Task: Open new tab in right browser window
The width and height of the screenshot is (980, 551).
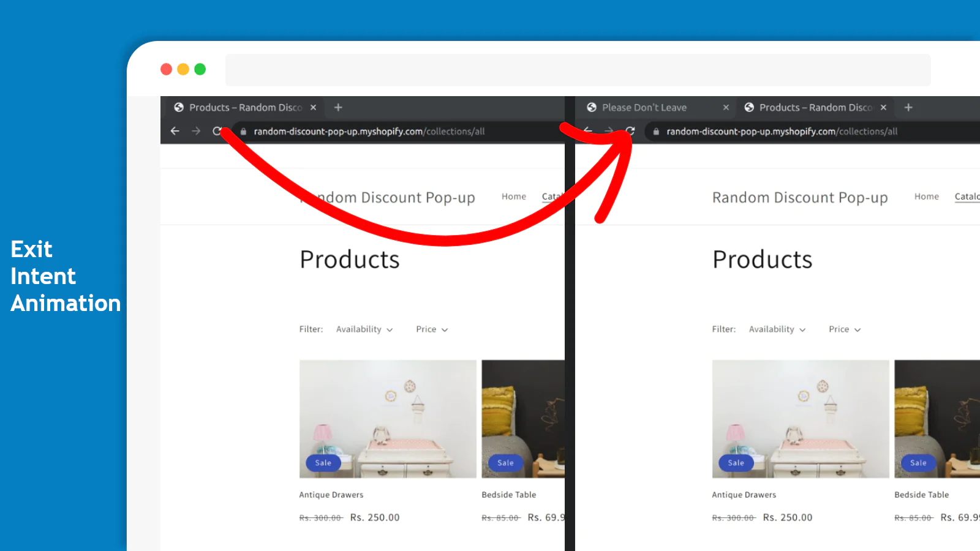Action: click(x=908, y=108)
